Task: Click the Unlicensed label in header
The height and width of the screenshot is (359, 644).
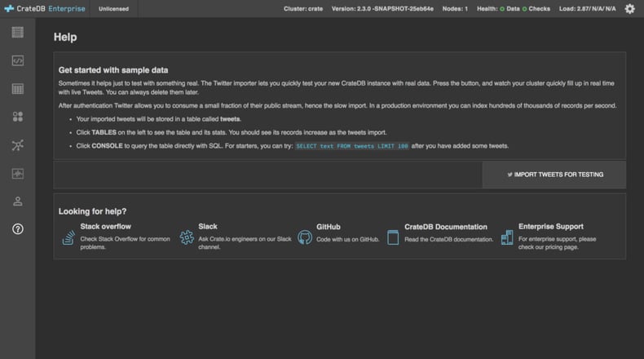Action: [x=113, y=9]
